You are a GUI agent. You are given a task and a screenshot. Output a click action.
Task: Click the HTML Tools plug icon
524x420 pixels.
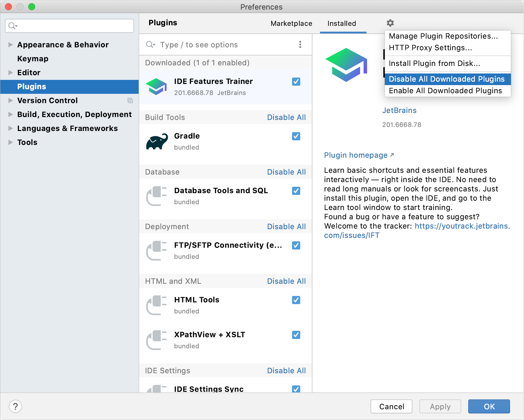156,305
